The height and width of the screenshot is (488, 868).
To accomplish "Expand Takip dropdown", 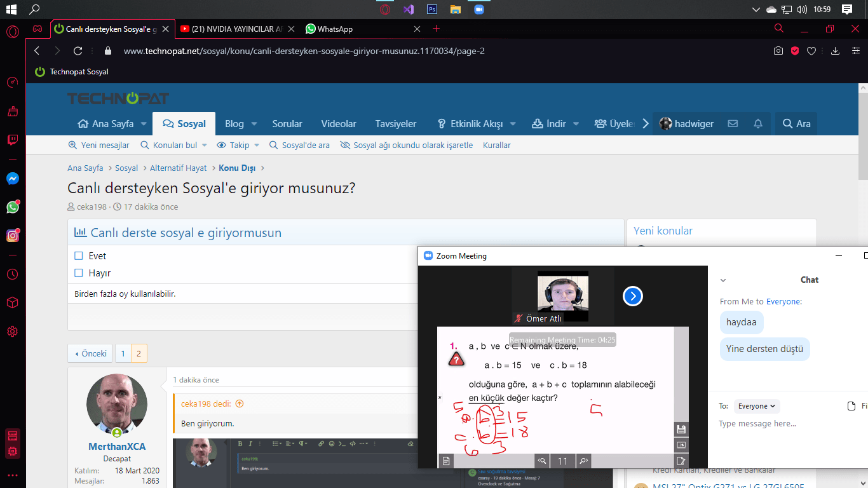I will click(x=257, y=146).
